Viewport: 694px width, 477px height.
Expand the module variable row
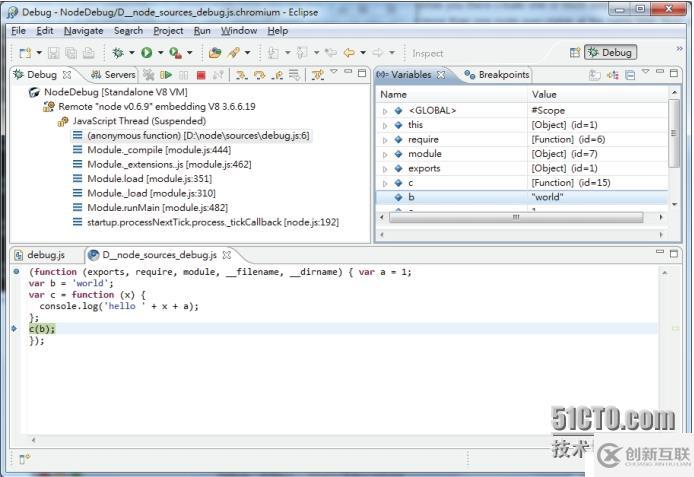tap(385, 154)
